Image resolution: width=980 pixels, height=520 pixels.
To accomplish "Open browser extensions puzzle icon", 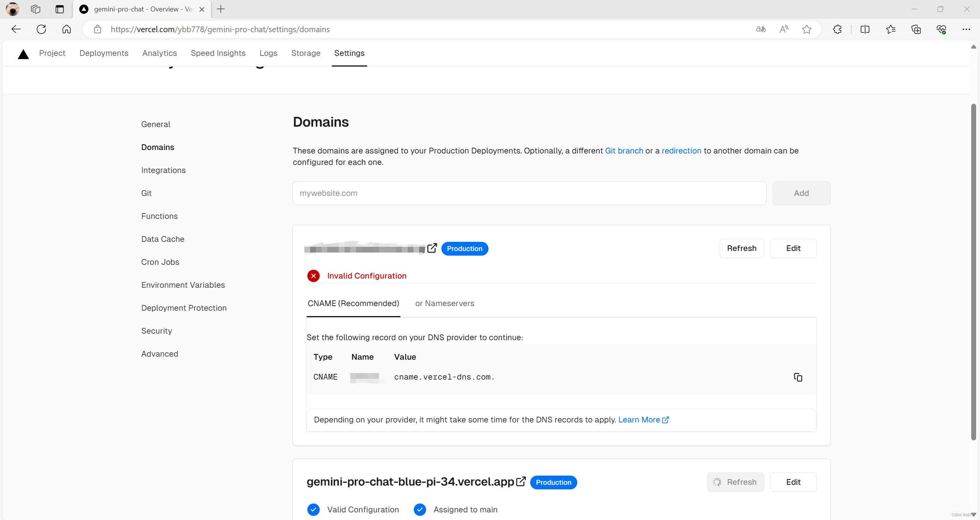I will [x=837, y=29].
